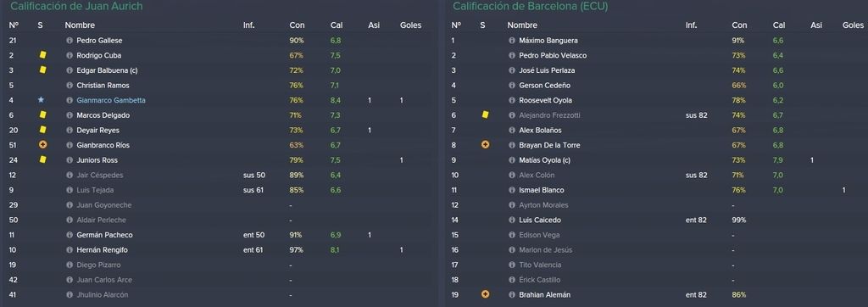
Task: Click the star icon for Gianmarco Gambetta
Action: point(41,100)
